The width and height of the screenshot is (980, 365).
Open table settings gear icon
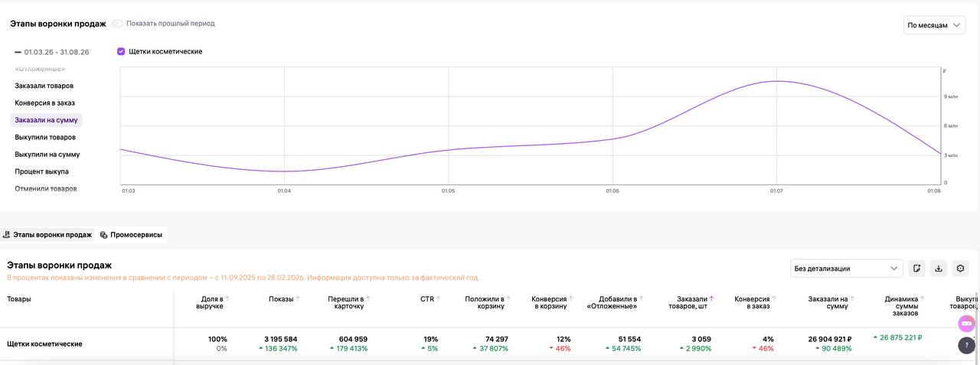pos(961,269)
